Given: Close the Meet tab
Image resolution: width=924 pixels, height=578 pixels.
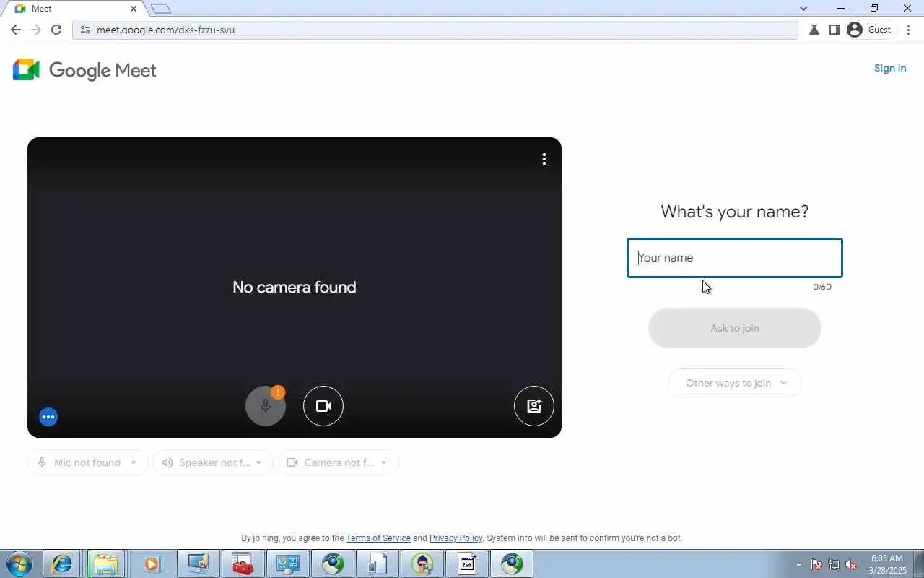Looking at the screenshot, I should tap(134, 9).
